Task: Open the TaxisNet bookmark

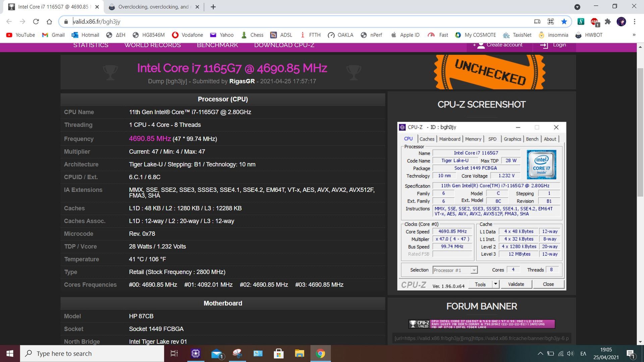Action: point(517,35)
